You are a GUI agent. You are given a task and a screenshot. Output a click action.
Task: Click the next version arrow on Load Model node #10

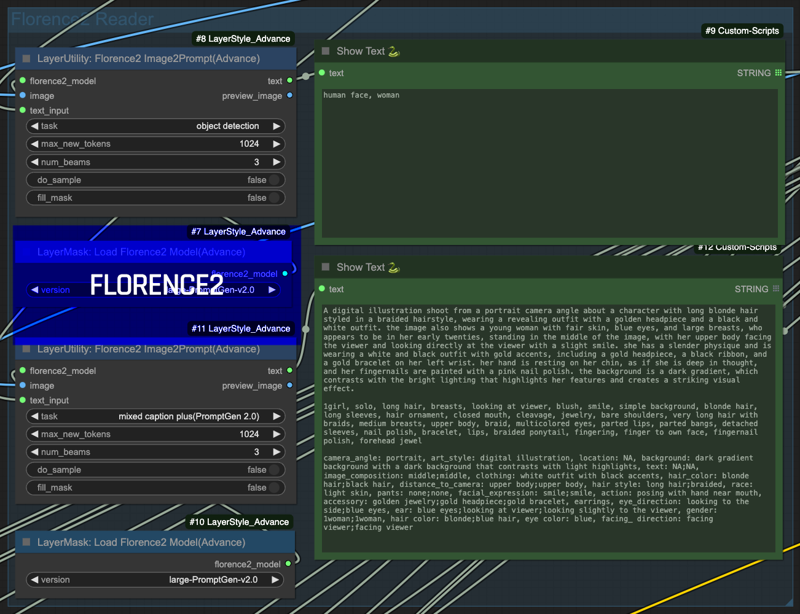click(x=276, y=580)
